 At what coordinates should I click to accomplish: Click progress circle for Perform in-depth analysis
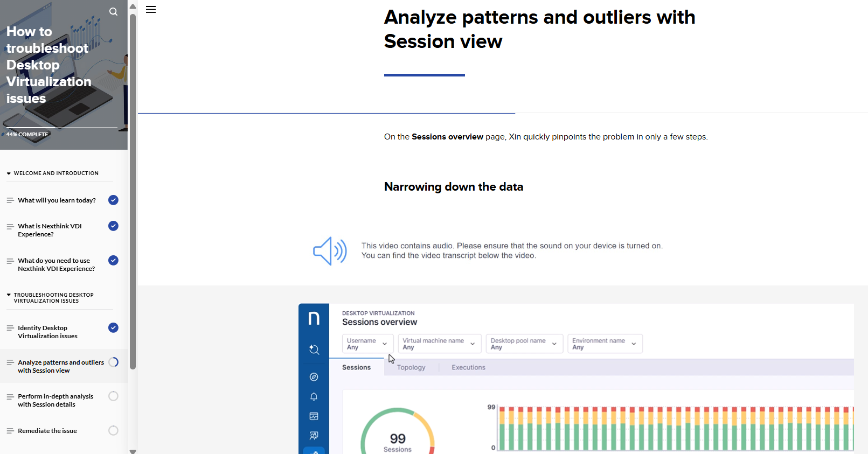(113, 396)
